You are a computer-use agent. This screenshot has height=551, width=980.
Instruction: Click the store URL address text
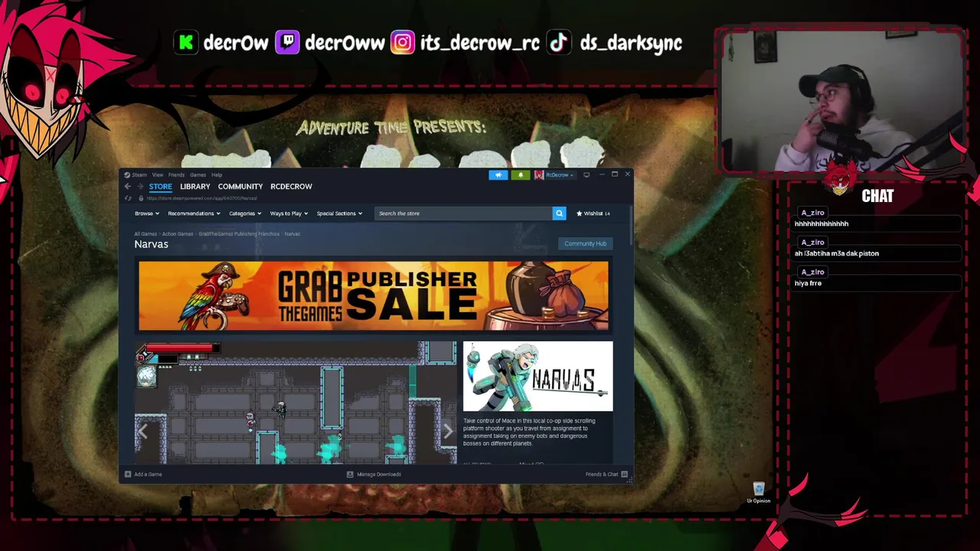pyautogui.click(x=202, y=199)
